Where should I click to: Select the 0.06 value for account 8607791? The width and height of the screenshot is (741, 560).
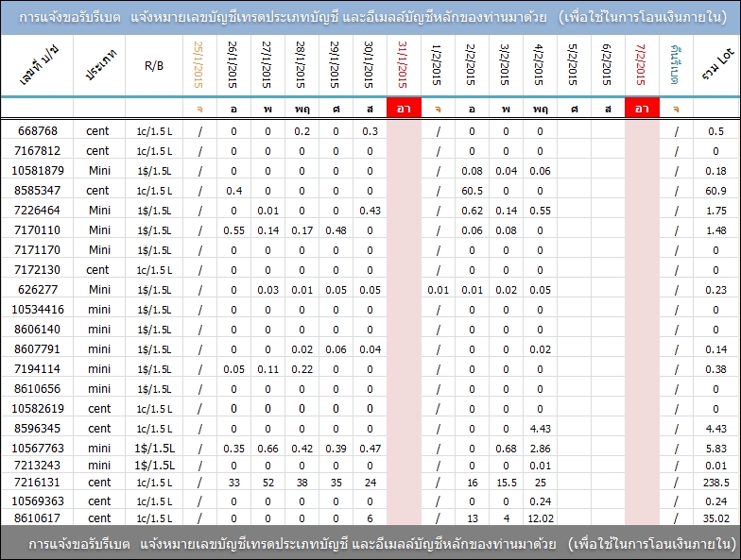336,349
